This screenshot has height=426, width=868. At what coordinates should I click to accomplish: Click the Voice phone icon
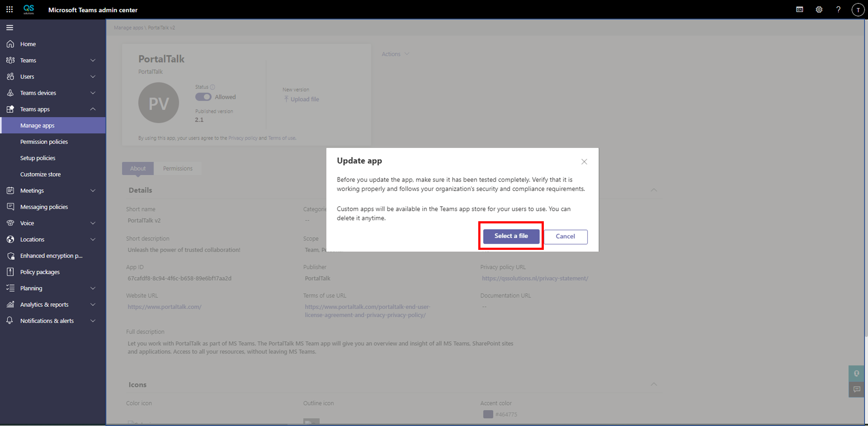[x=10, y=223]
